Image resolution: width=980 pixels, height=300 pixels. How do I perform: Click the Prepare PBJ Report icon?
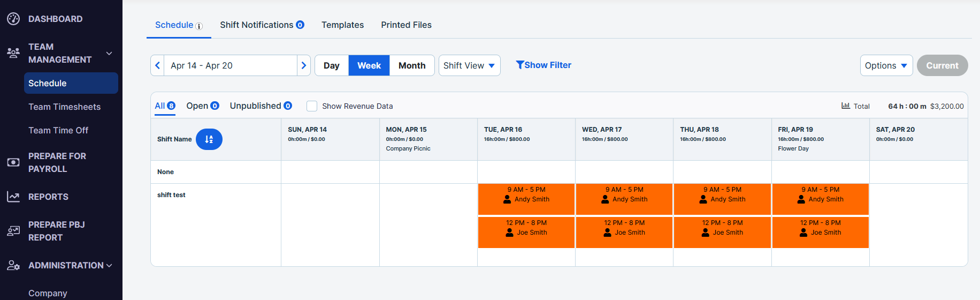pyautogui.click(x=13, y=231)
